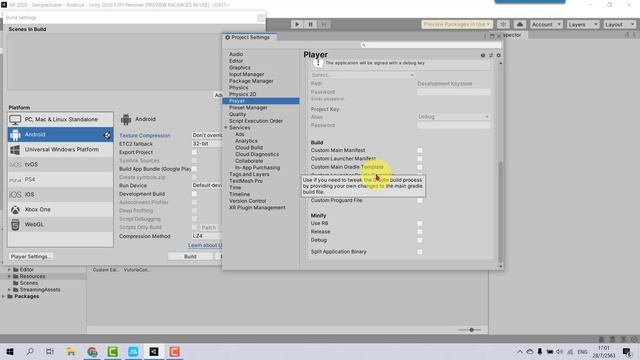
Task: Open the cloud services icon in toolbar
Action: pyautogui.click(x=520, y=24)
